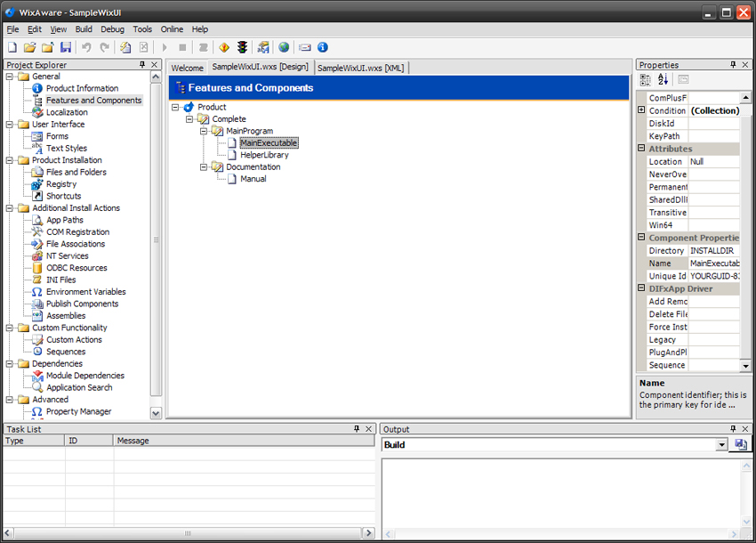Expand the Condition property row

[641, 110]
